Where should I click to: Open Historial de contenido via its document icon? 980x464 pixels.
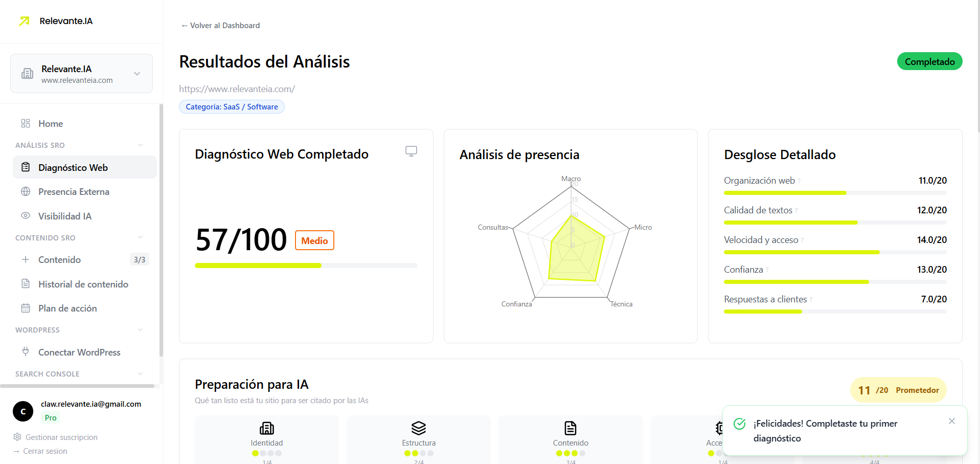coord(25,284)
